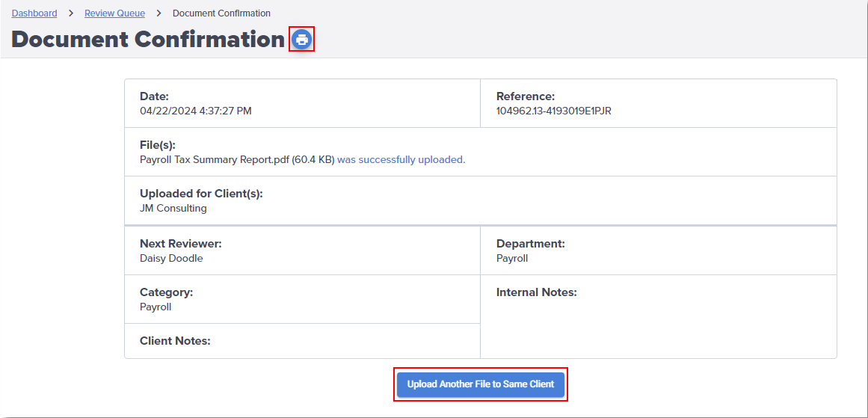The width and height of the screenshot is (868, 418).
Task: Click the Daisy Doodle reviewer name
Action: coord(171,259)
